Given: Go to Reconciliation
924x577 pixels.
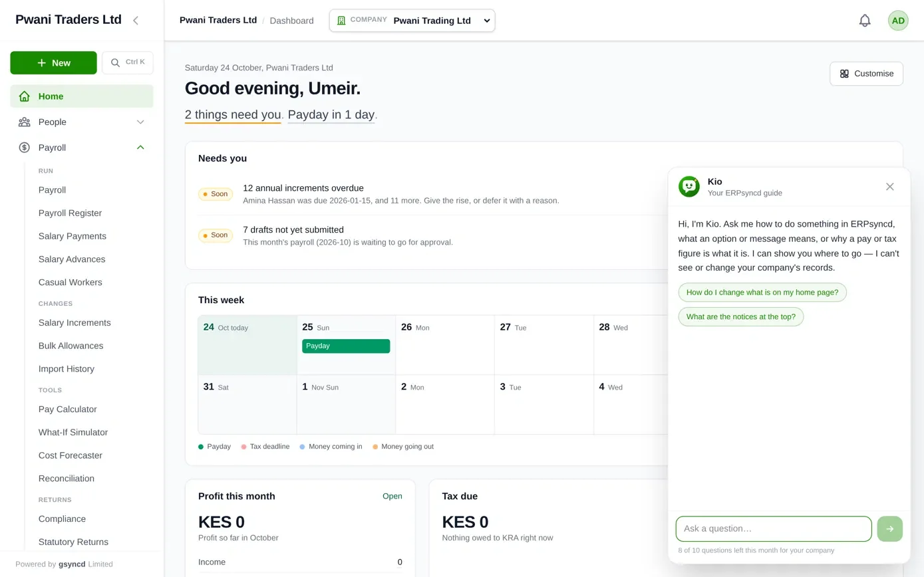Looking at the screenshot, I should (67, 479).
